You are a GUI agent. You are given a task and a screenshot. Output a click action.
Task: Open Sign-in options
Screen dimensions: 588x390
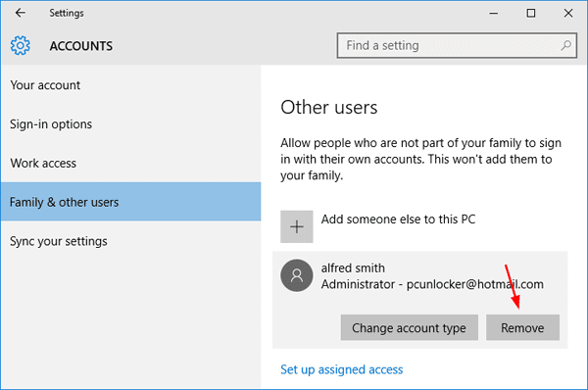coord(130,124)
